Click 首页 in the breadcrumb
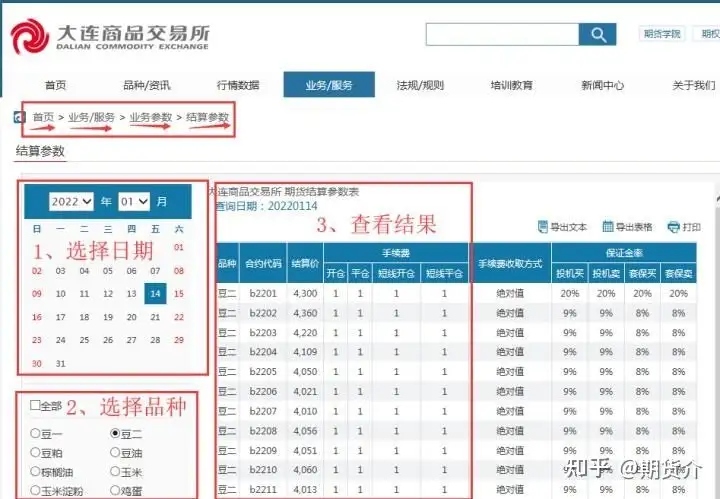This screenshot has height=499, width=720. (43, 117)
